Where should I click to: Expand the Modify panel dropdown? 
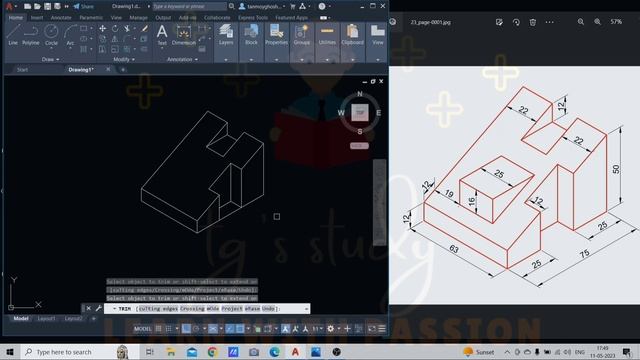(x=124, y=59)
